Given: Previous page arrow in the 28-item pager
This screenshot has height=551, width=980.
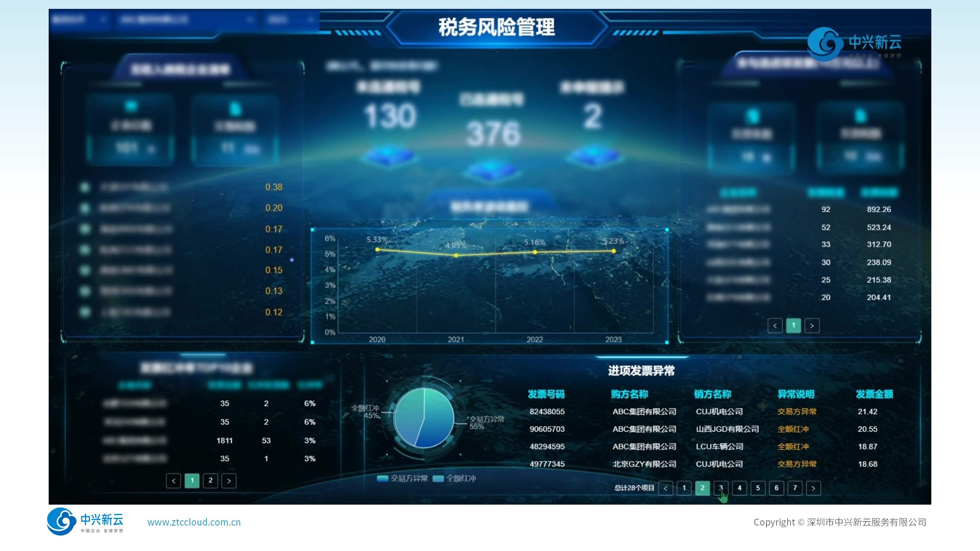Looking at the screenshot, I should click(665, 488).
